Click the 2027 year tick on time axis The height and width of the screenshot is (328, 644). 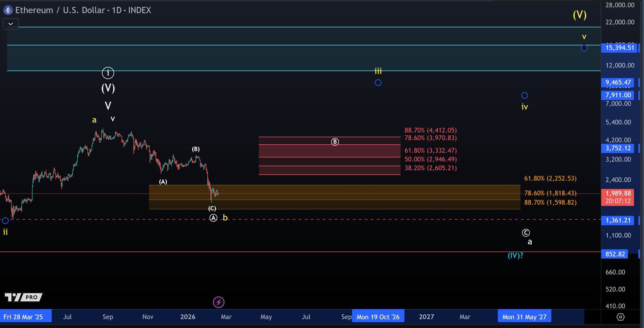pos(426,317)
